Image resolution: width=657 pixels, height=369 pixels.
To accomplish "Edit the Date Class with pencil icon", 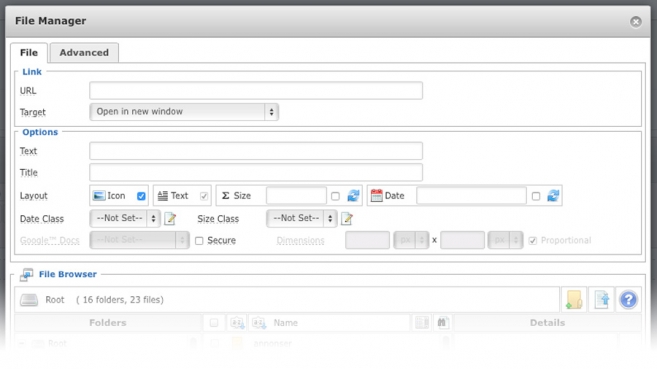I will pyautogui.click(x=170, y=218).
